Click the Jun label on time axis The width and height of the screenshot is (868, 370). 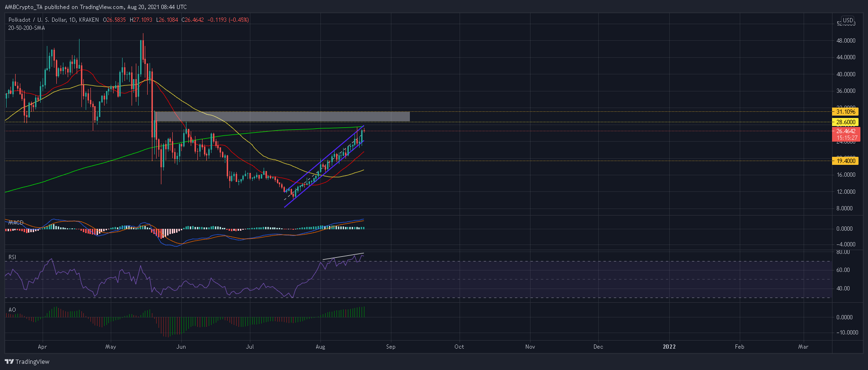(180, 347)
